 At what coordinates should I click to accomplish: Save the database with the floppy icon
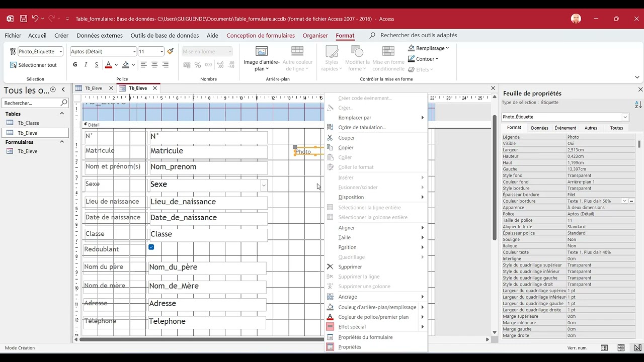coord(24,19)
